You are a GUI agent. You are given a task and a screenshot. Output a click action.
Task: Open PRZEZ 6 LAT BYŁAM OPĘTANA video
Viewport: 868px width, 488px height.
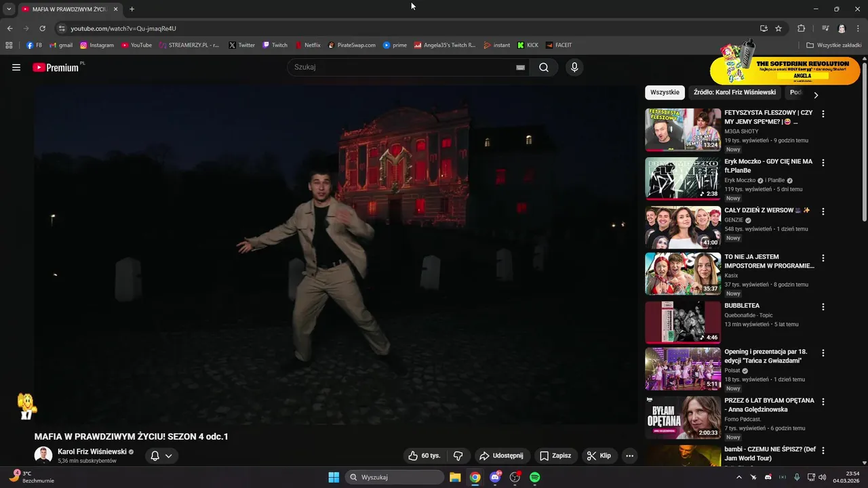(683, 418)
